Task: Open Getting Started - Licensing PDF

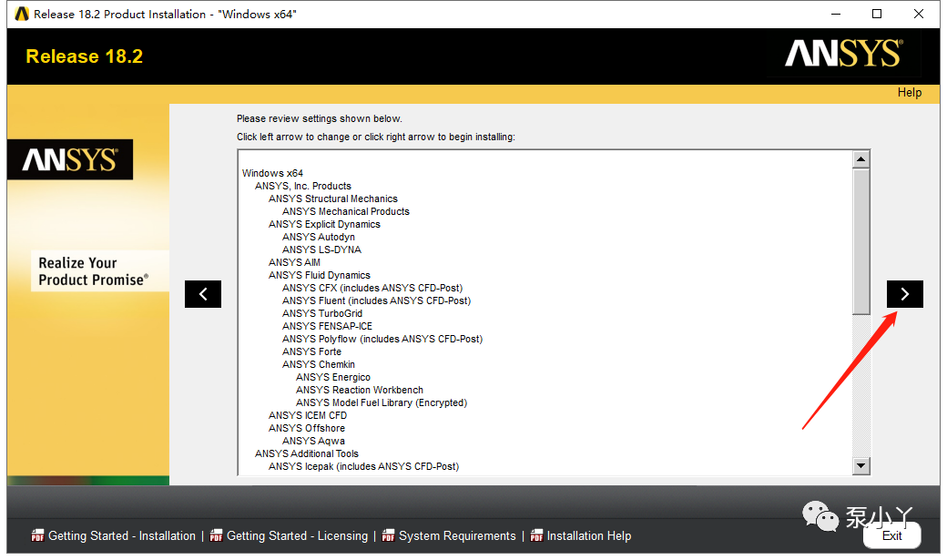Action: 297,535
